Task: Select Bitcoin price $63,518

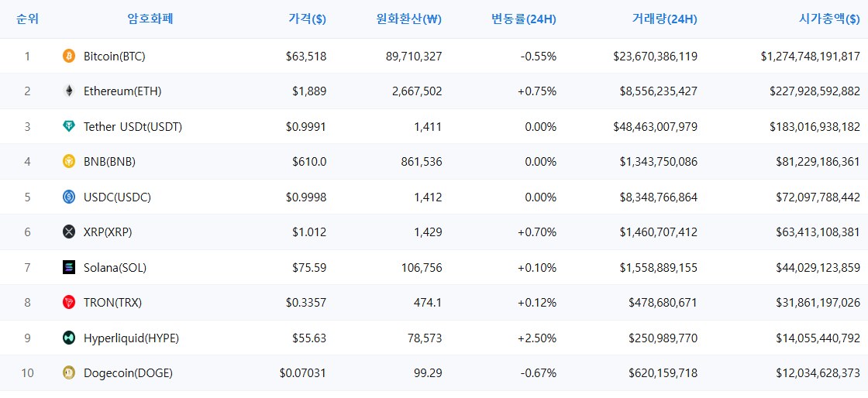Action: 306,57
